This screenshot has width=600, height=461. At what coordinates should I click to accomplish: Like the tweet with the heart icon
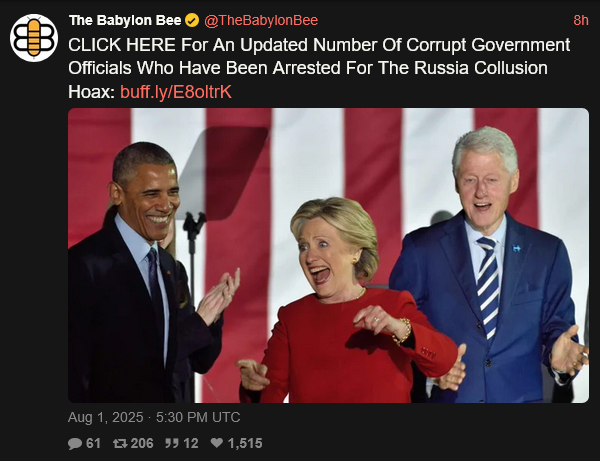pyautogui.click(x=217, y=443)
